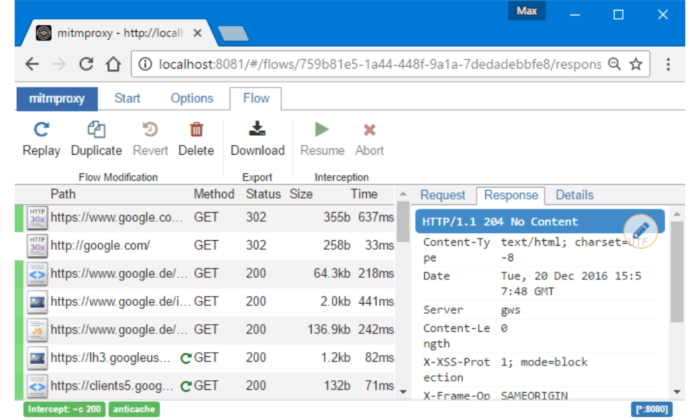Open the mitmproxy main menu tab
The height and width of the screenshot is (420, 700).
point(57,99)
